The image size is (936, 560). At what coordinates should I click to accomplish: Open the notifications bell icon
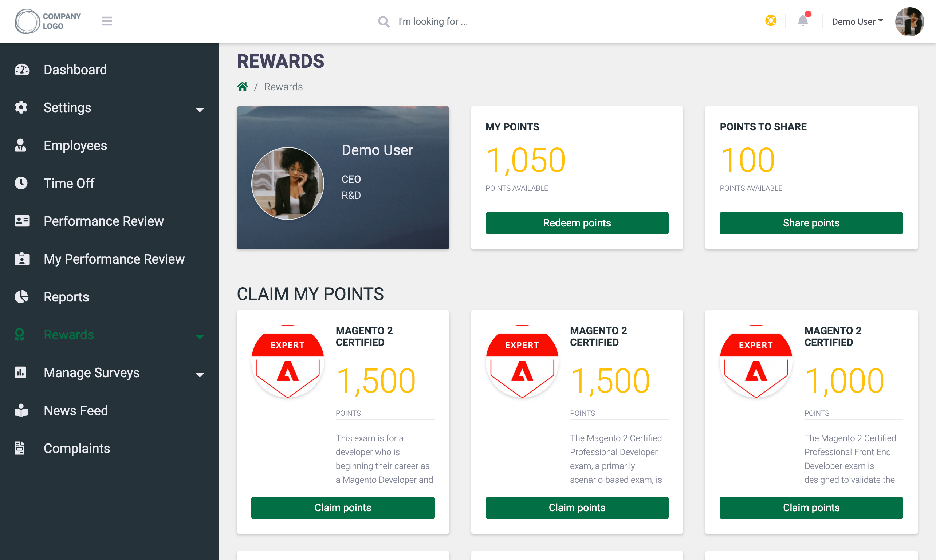(803, 20)
